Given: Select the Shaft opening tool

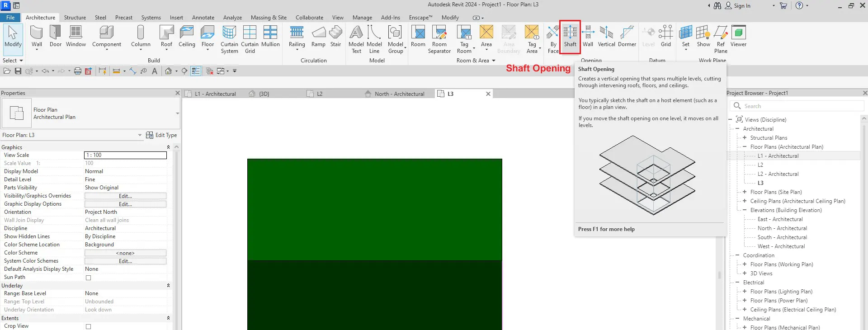Looking at the screenshot, I should click(570, 36).
